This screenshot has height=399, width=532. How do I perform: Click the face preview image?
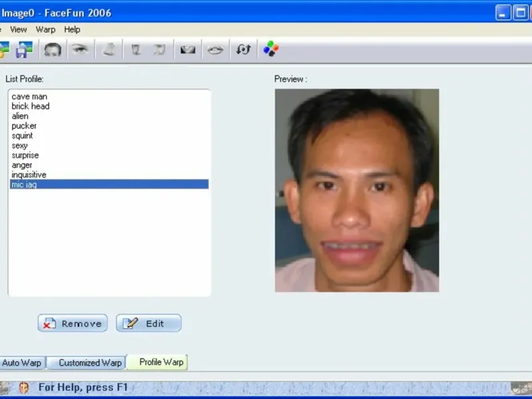coord(357,190)
